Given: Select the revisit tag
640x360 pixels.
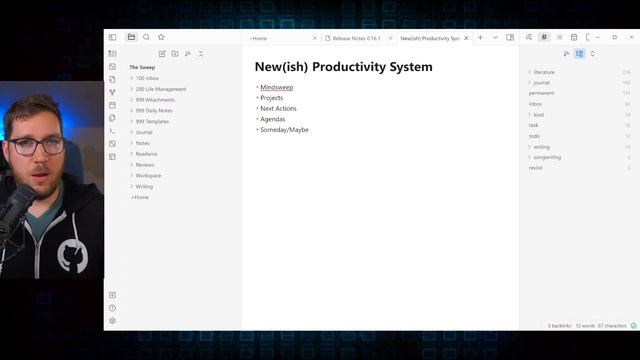Looking at the screenshot, I should pos(536,168).
